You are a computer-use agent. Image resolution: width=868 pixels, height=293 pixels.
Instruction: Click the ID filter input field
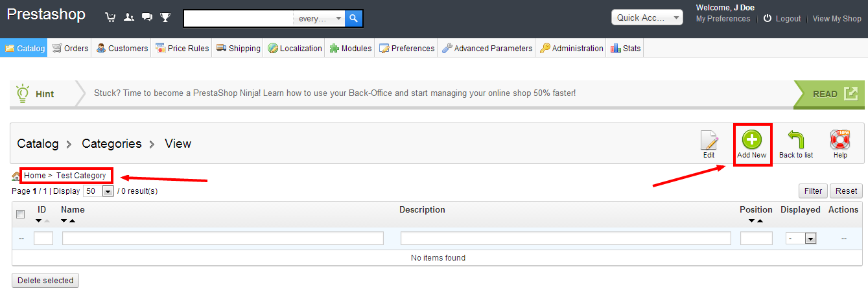(43, 239)
